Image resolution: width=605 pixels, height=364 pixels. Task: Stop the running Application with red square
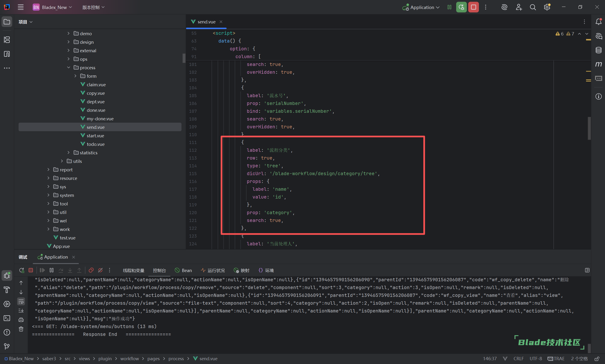(473, 7)
